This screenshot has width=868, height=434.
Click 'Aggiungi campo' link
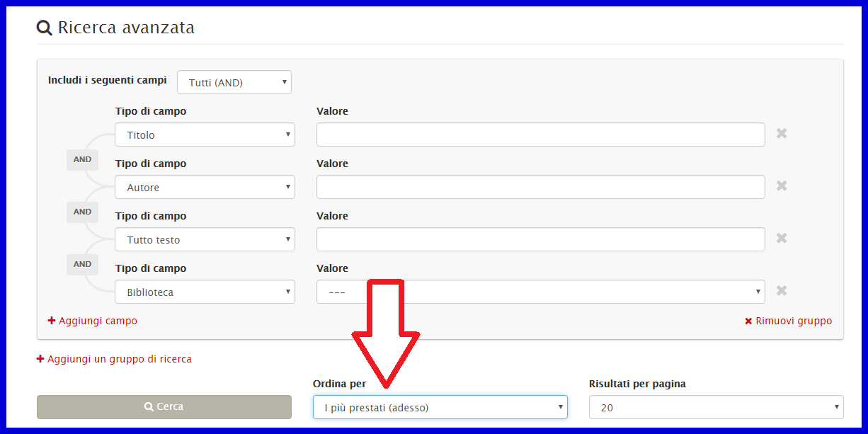(93, 321)
